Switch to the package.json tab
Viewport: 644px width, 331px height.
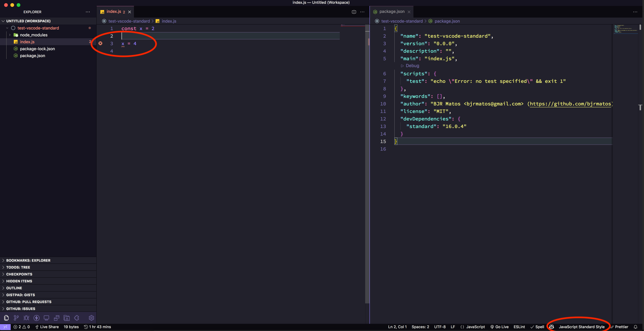(391, 12)
